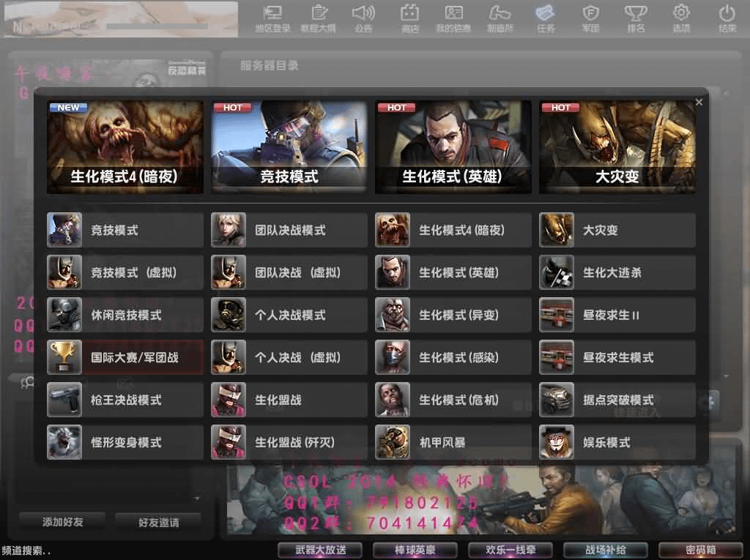This screenshot has height=560, width=750.
Task: Choose the 休闲竞技模式 soldier icon row
Action: tap(125, 316)
